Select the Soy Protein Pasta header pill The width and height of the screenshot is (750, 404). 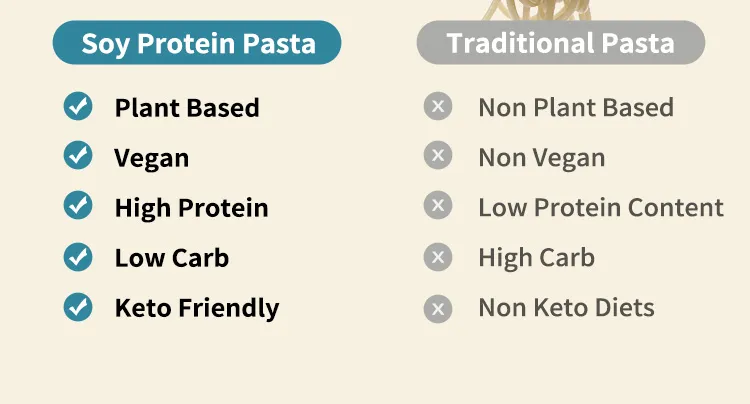(x=198, y=43)
